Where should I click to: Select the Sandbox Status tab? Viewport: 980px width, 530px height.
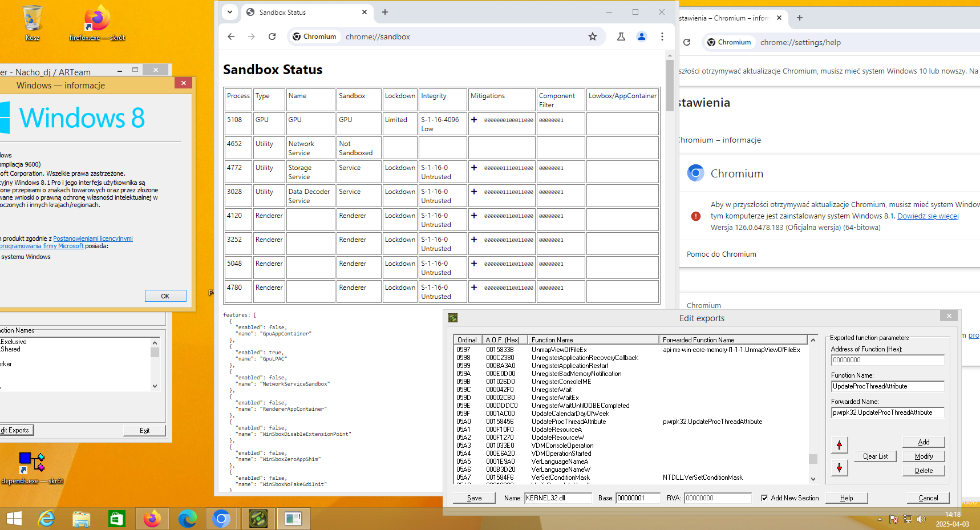click(307, 12)
